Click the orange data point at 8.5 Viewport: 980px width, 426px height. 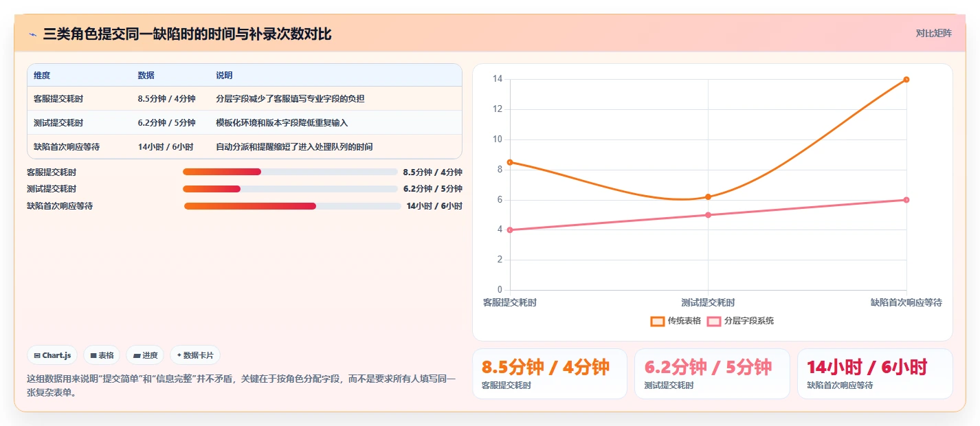[509, 162]
